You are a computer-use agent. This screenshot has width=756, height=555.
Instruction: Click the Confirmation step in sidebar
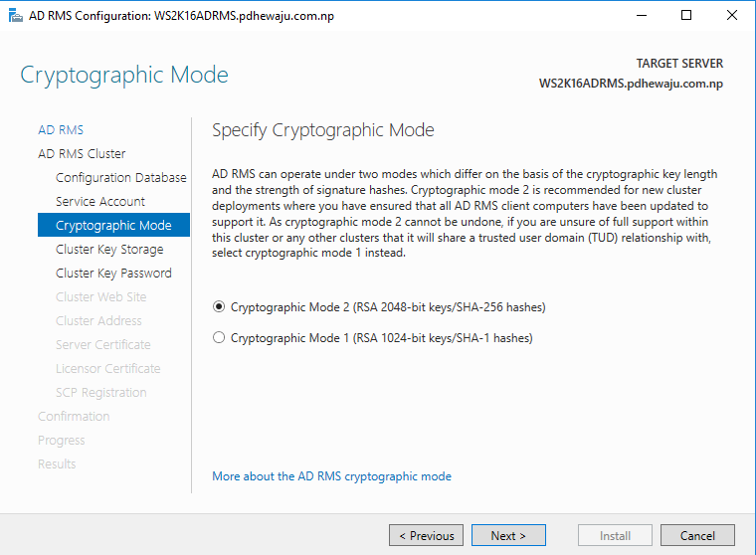pos(74,416)
